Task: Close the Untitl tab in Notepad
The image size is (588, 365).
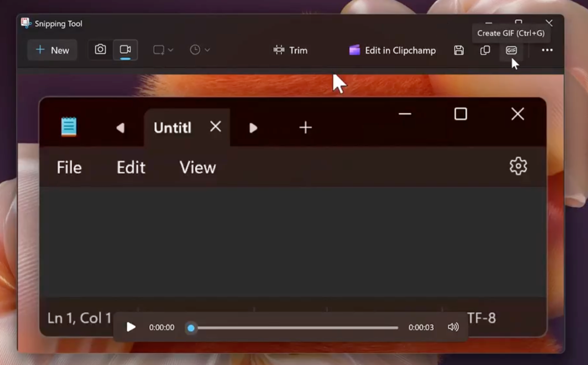Action: click(215, 126)
